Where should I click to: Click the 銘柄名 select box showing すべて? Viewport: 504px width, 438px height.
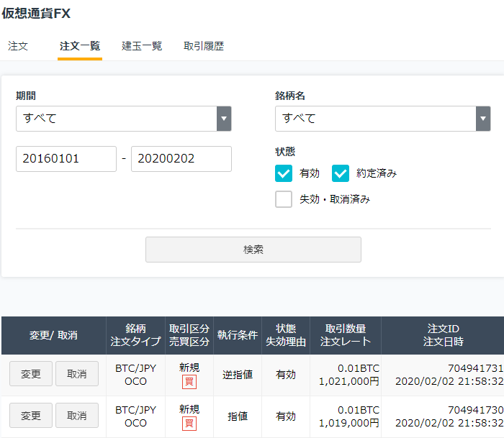coord(383,119)
